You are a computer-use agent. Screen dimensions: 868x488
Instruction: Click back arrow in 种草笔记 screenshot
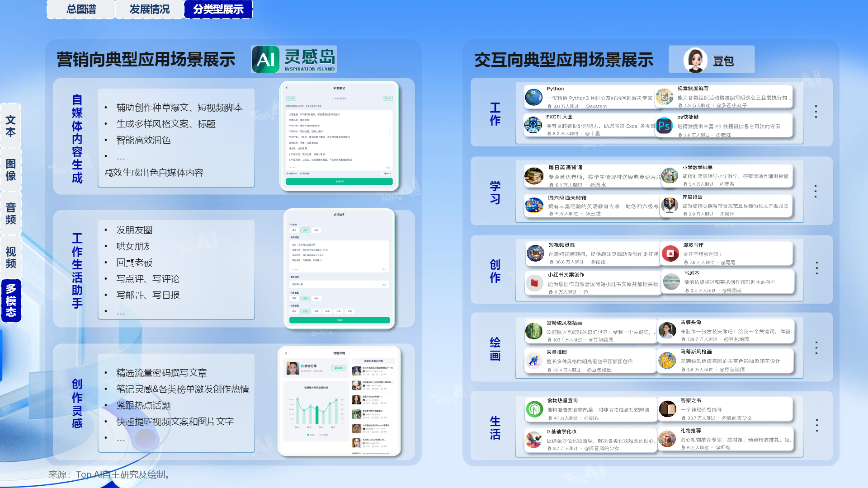click(287, 88)
